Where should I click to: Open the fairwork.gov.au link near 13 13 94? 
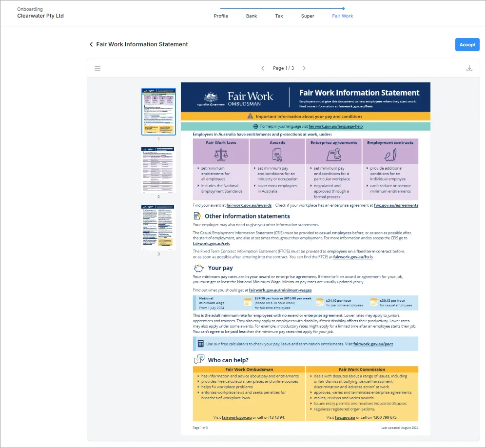pos(236,418)
